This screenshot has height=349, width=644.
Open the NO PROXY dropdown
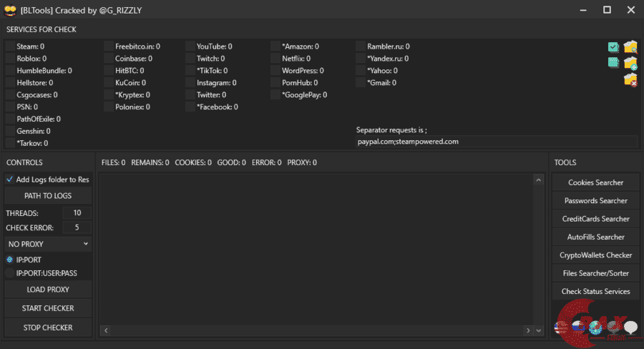(48, 244)
